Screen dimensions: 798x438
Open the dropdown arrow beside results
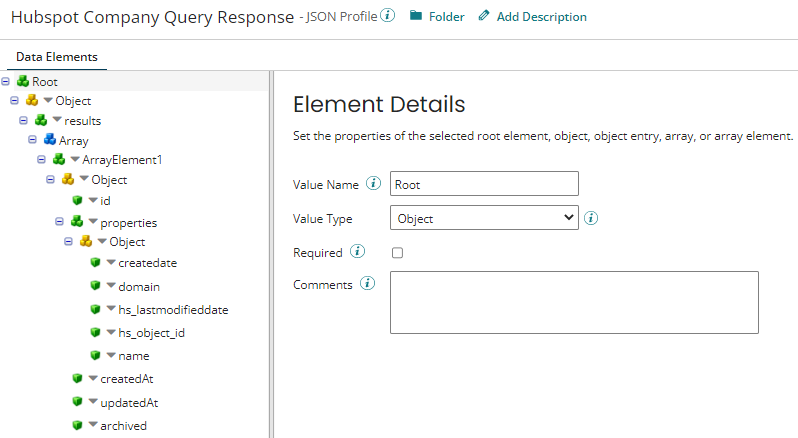57,121
